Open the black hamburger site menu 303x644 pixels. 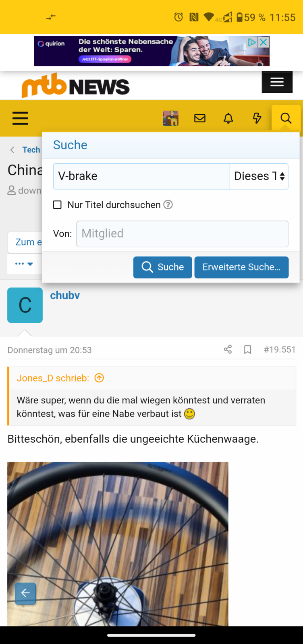277,82
